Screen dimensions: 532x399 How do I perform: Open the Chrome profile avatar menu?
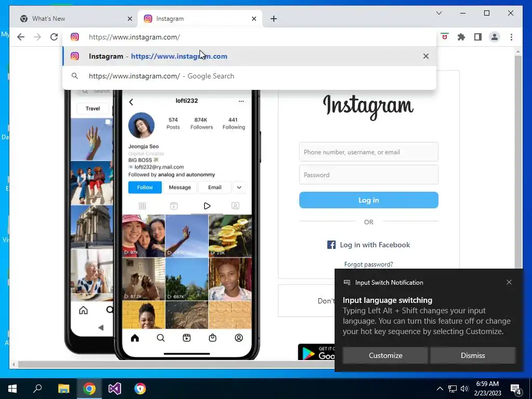point(495,37)
